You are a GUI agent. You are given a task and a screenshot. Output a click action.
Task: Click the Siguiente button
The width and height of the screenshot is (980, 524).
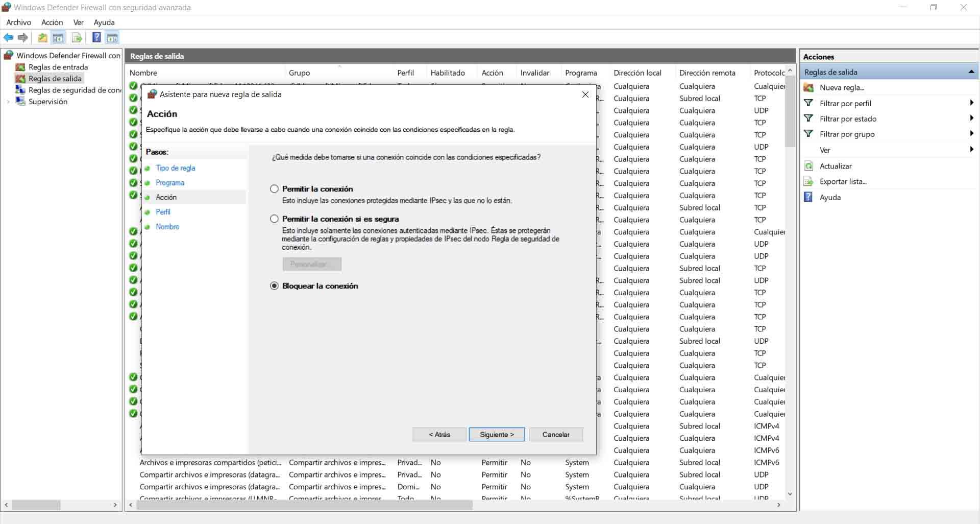[497, 435]
